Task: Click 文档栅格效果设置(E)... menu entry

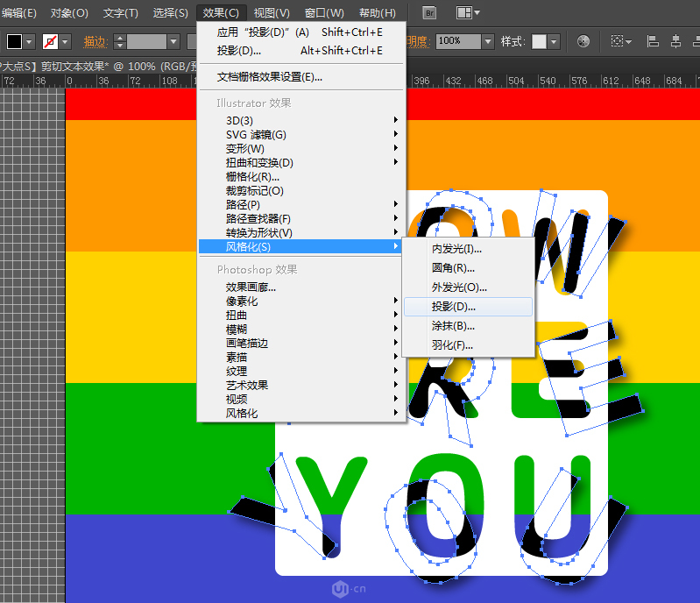Action: click(x=270, y=77)
